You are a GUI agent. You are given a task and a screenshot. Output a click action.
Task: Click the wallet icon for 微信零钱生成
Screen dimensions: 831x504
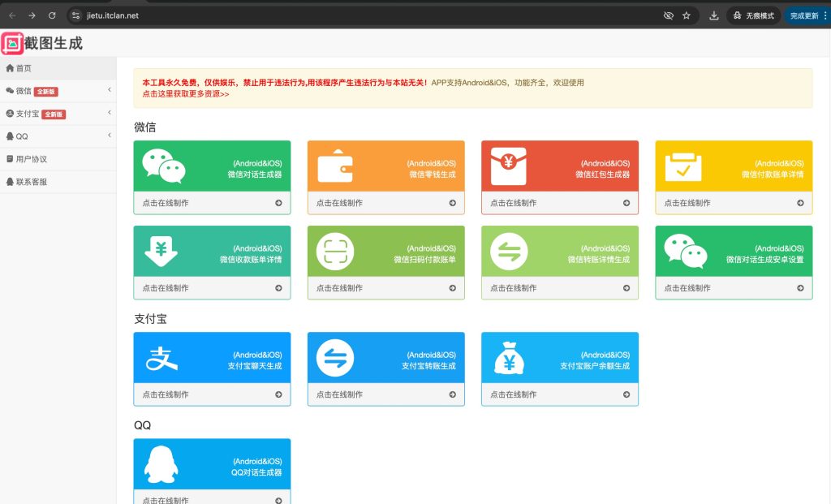point(335,166)
